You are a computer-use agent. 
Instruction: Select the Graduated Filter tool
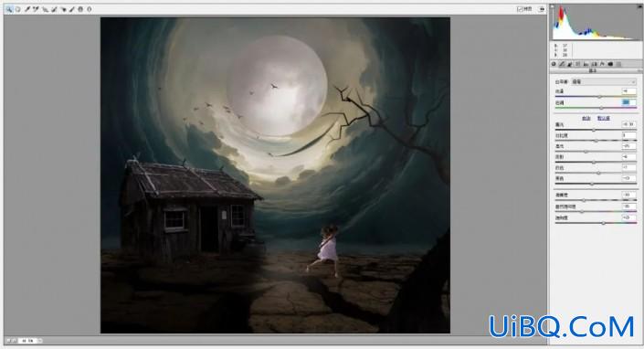pyautogui.click(x=80, y=9)
